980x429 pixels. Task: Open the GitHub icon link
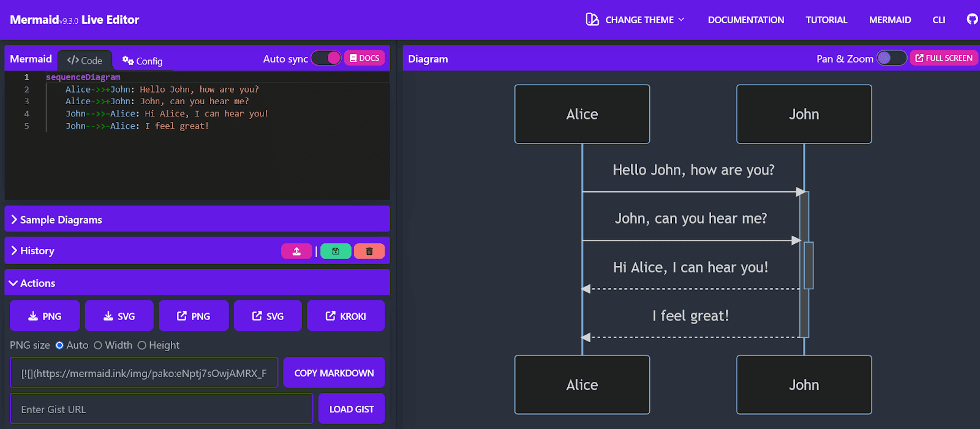972,20
